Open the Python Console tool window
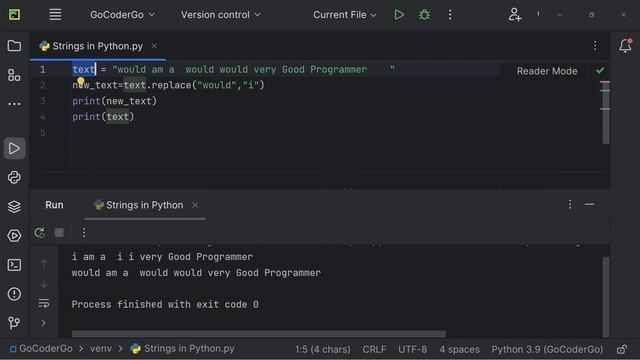The height and width of the screenshot is (360, 640). click(14, 177)
